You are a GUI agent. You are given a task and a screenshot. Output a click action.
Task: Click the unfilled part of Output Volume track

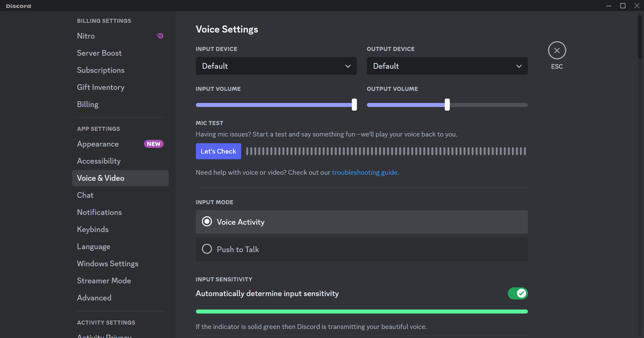point(489,105)
